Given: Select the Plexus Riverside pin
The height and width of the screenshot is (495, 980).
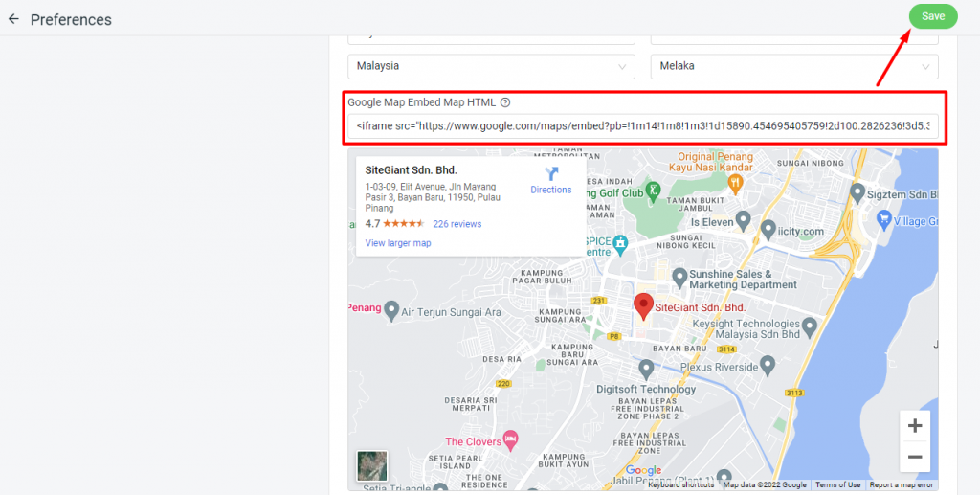Looking at the screenshot, I should (768, 365).
